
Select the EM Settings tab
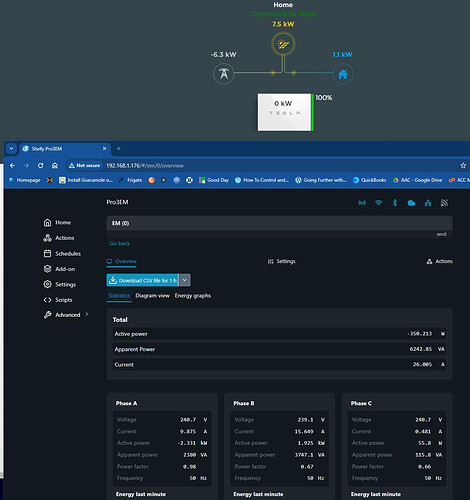coord(282,261)
